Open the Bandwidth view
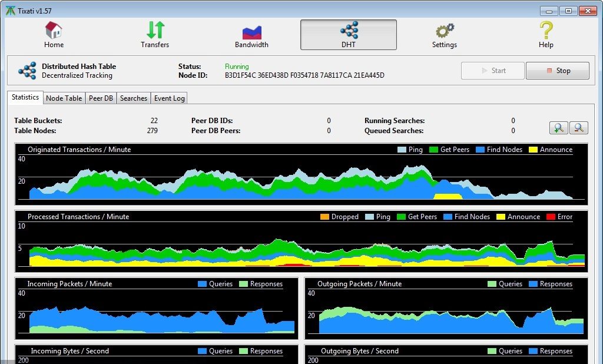 tap(251, 35)
